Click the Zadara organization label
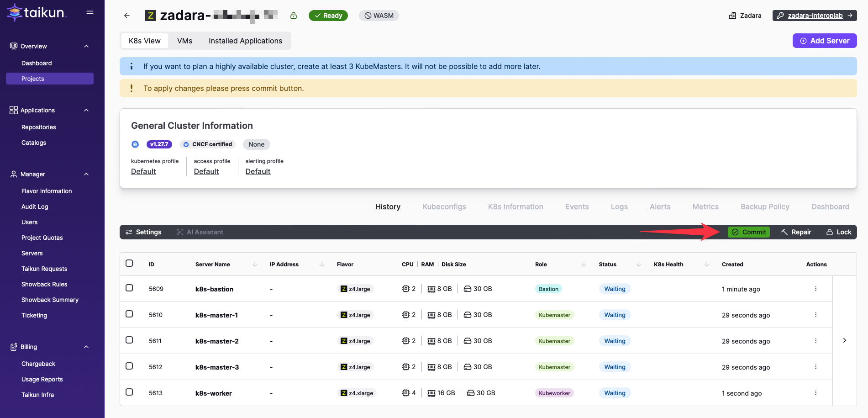This screenshot has width=868, height=418. click(745, 16)
